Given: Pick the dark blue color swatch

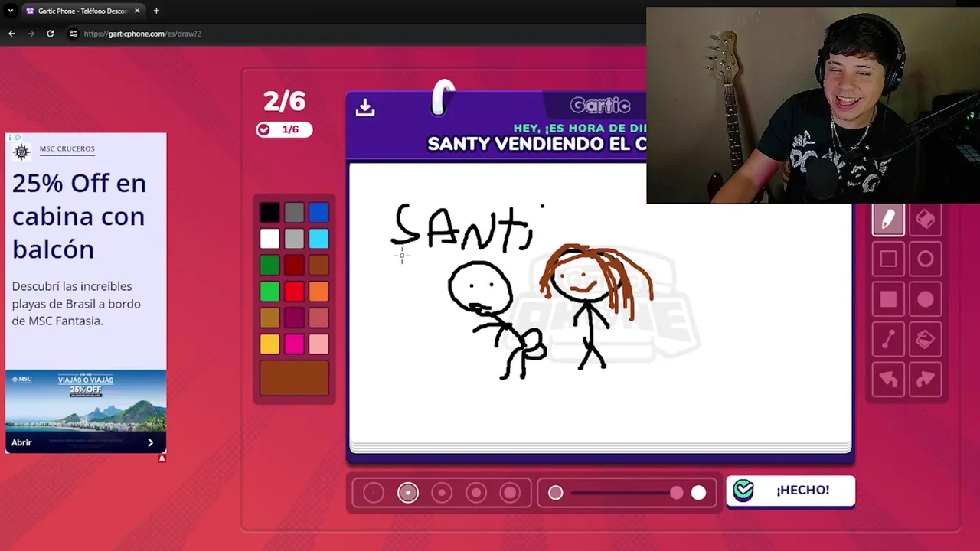Looking at the screenshot, I should click(x=318, y=213).
